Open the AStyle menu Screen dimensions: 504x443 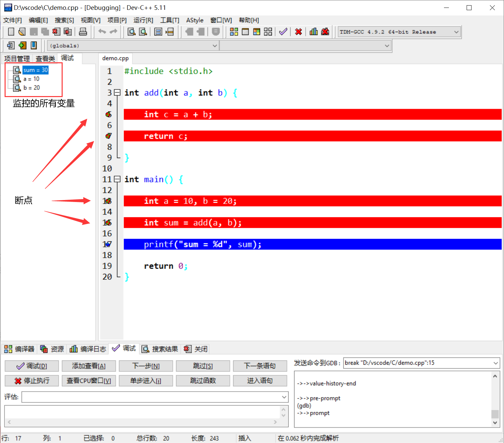(195, 20)
